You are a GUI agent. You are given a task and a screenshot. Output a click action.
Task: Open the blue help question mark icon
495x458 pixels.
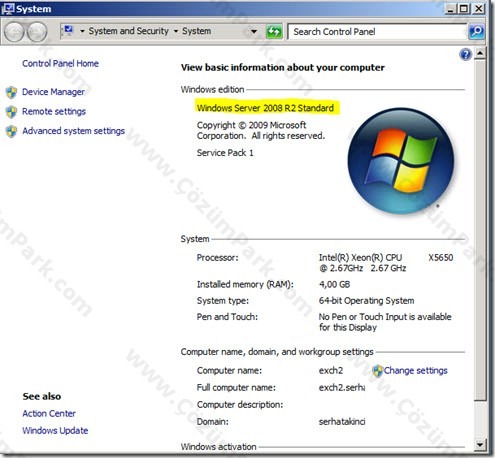[465, 54]
